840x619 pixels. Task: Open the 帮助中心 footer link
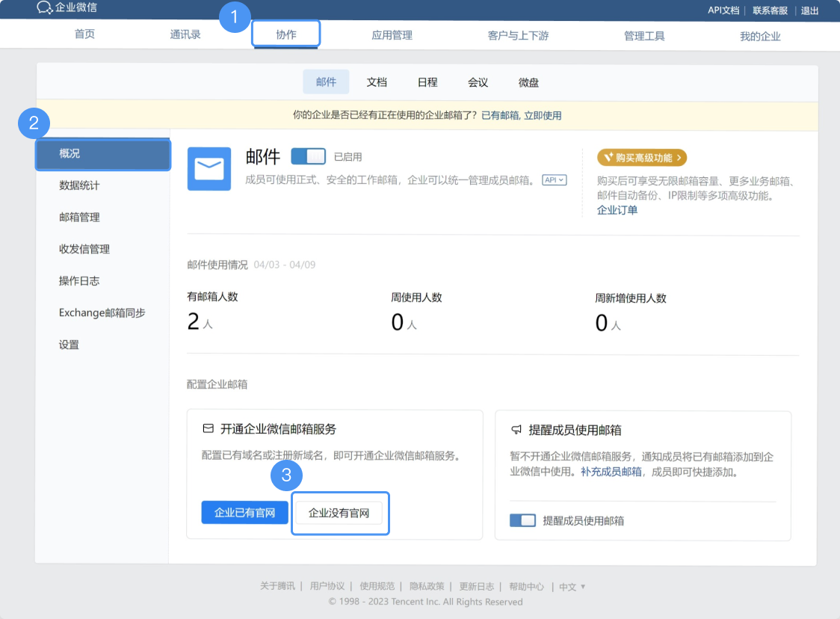pyautogui.click(x=526, y=586)
